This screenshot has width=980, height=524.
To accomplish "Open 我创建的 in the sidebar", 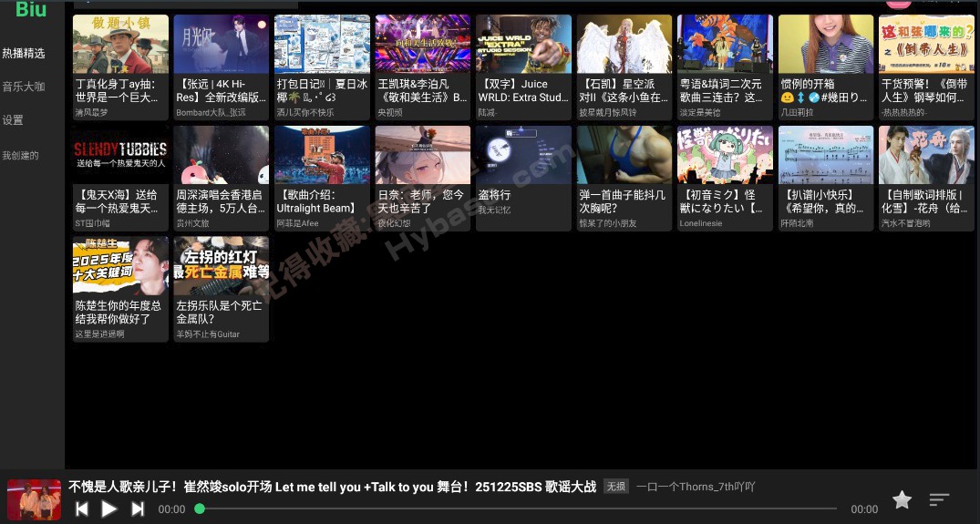I will pos(21,156).
